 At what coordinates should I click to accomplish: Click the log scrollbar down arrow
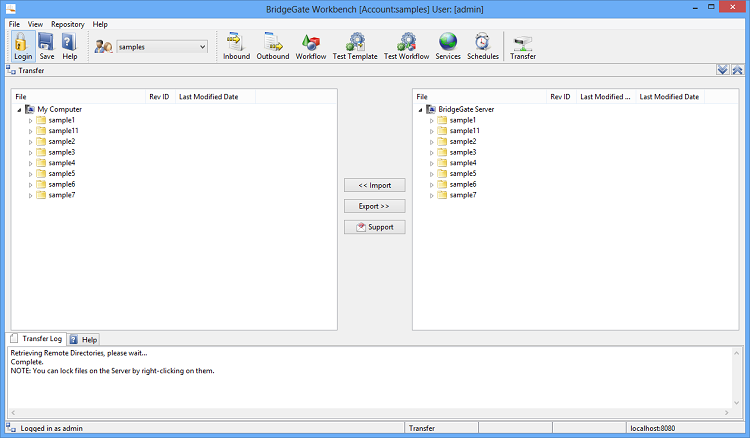(736, 403)
